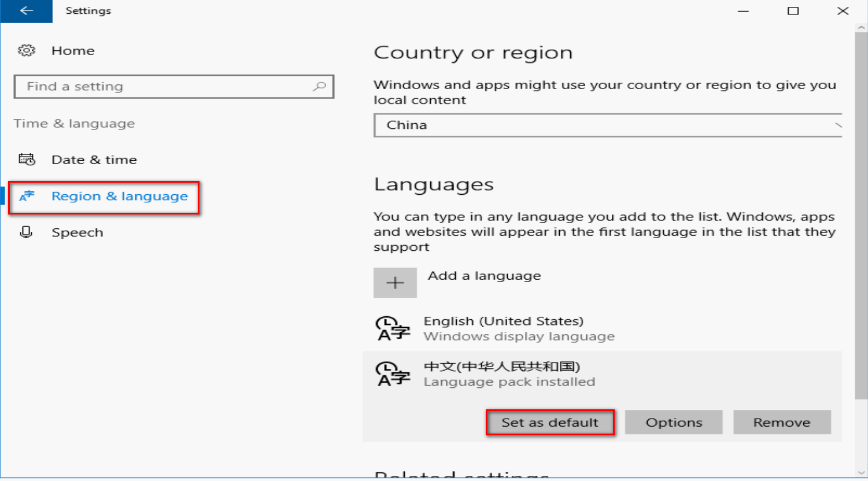Click the English (United States) language icon
Image resolution: width=868 pixels, height=481 pixels.
click(x=393, y=328)
